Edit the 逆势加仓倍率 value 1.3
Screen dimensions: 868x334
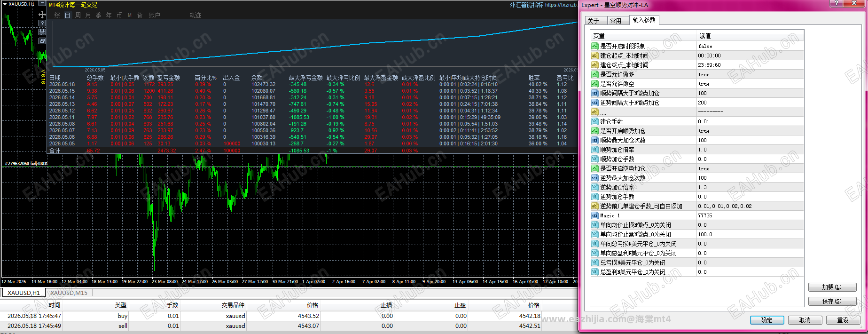[750, 187]
